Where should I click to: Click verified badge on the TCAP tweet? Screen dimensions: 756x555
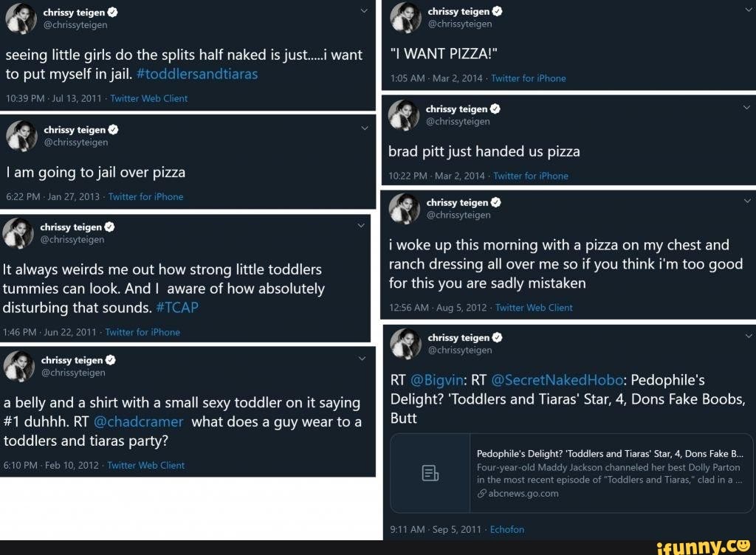[x=110, y=227]
